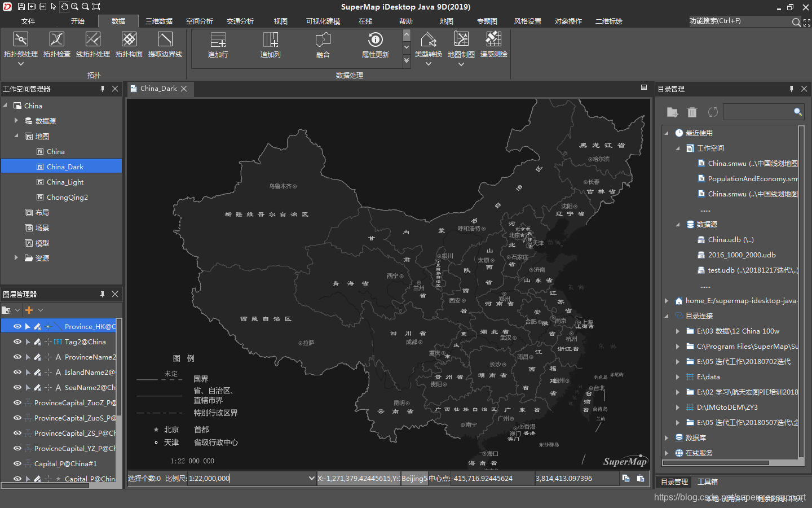Pin the 工作空间管理器 panel
Screen dimensions: 812x508
102,89
